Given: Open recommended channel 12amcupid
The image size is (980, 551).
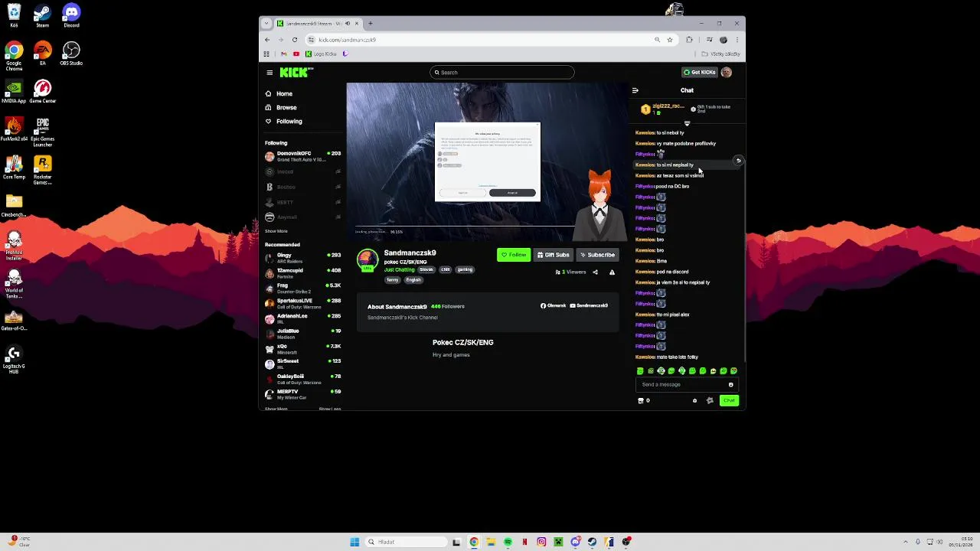Looking at the screenshot, I should [302, 273].
